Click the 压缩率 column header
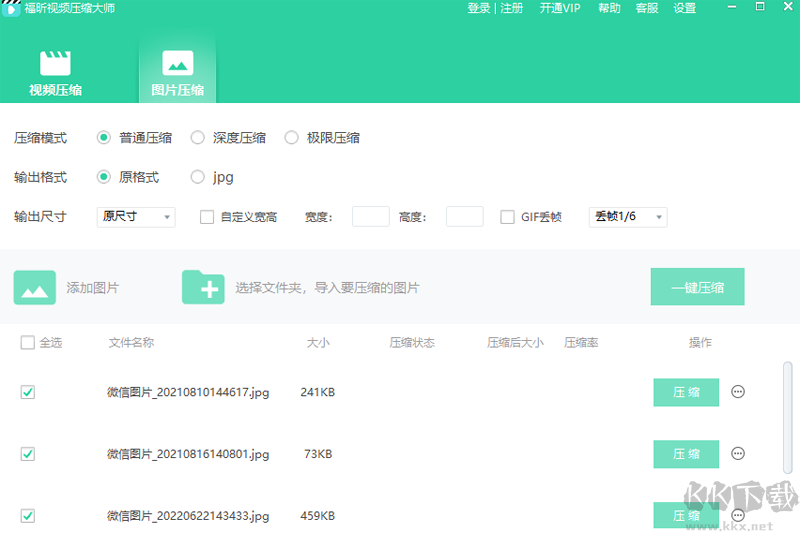This screenshot has width=800, height=533. pos(581,342)
